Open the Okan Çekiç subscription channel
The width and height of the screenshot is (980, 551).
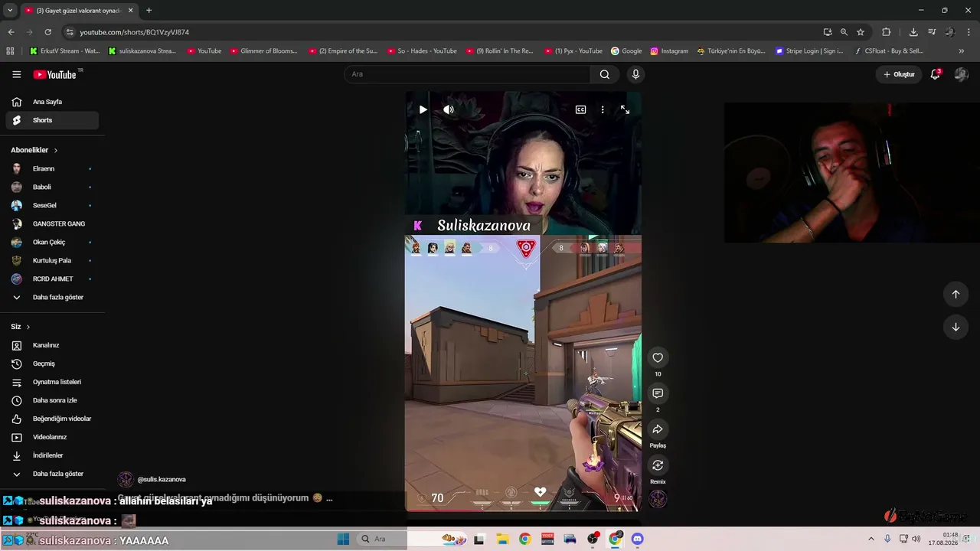click(52, 242)
